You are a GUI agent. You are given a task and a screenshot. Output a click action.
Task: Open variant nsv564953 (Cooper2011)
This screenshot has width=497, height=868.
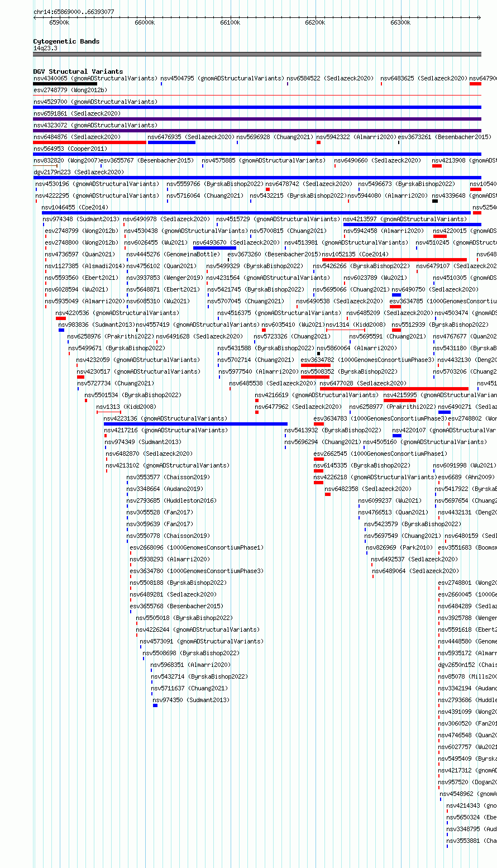(70, 149)
